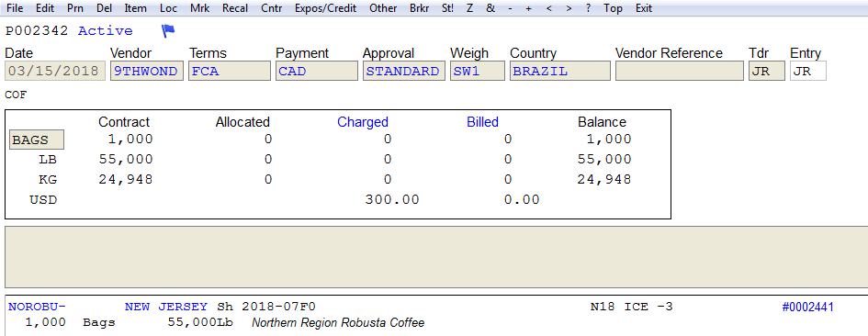868x336 pixels.
Task: Click the LB row label
Action: [48, 160]
